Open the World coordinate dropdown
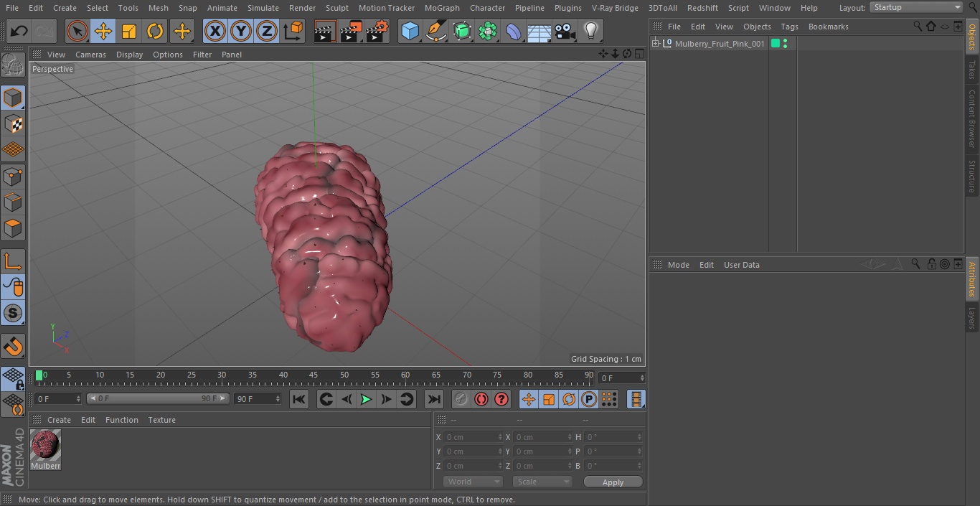The image size is (980, 506). pyautogui.click(x=473, y=482)
